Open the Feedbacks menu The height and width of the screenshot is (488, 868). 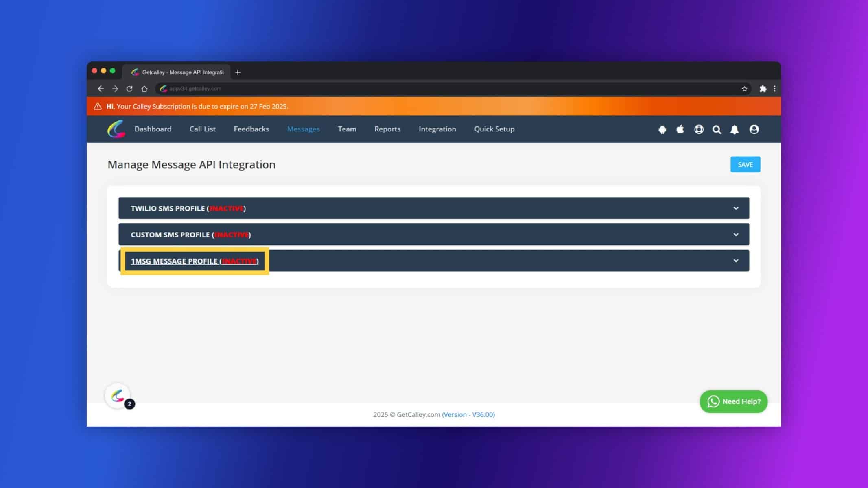pos(251,129)
